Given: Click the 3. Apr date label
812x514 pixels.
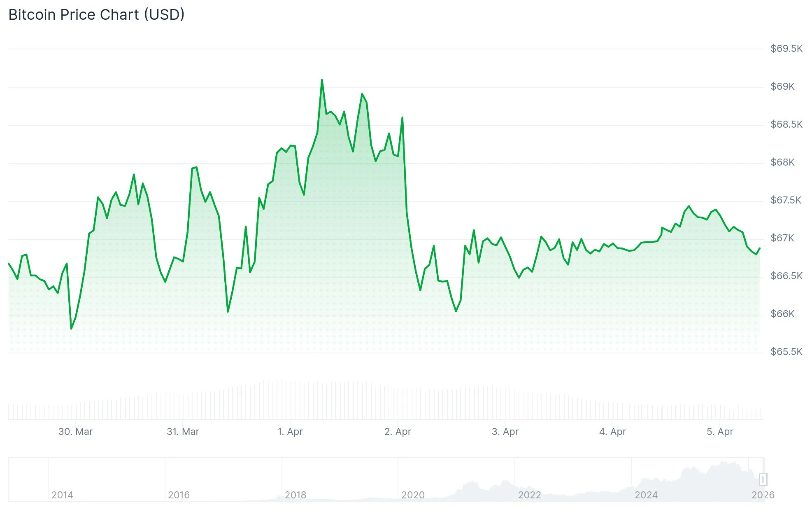Looking at the screenshot, I should 505,432.
